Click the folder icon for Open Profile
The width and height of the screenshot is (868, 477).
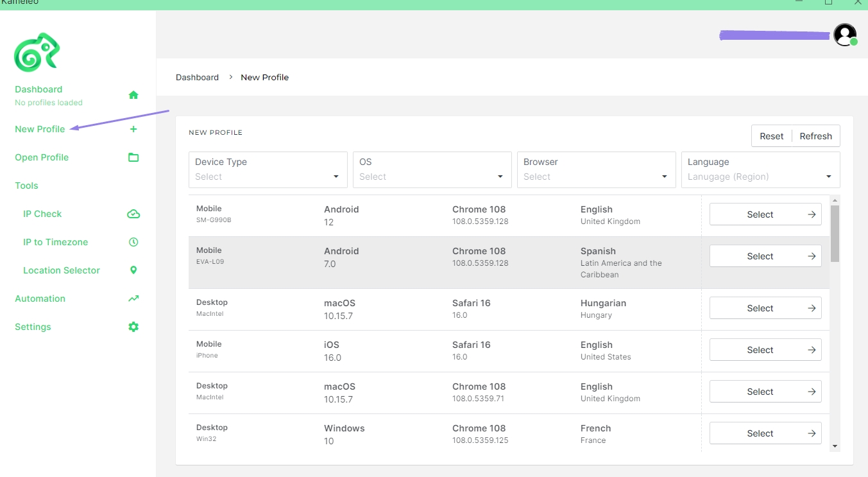pyautogui.click(x=133, y=157)
